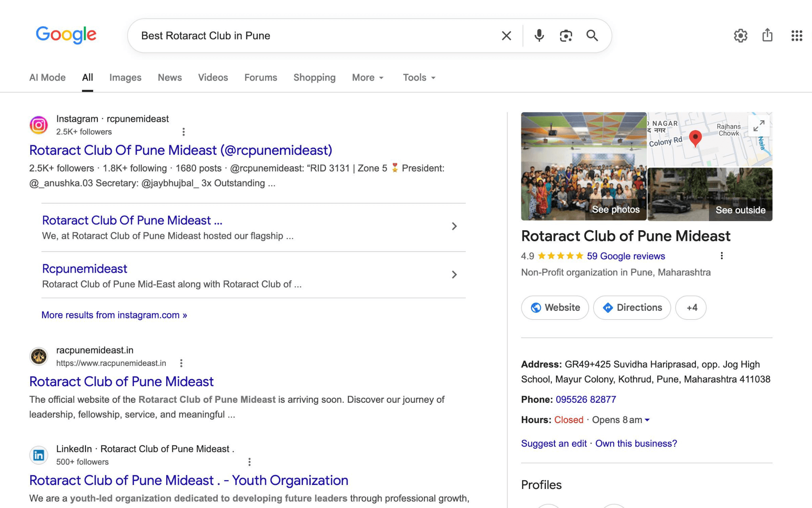This screenshot has height=508, width=812.
Task: Switch to the Forums tab
Action: point(260,77)
